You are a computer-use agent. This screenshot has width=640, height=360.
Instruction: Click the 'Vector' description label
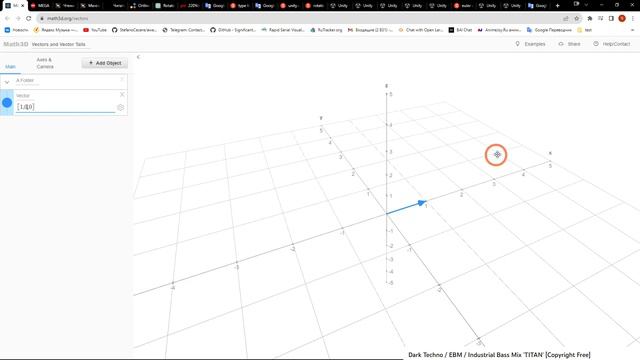[x=23, y=96]
